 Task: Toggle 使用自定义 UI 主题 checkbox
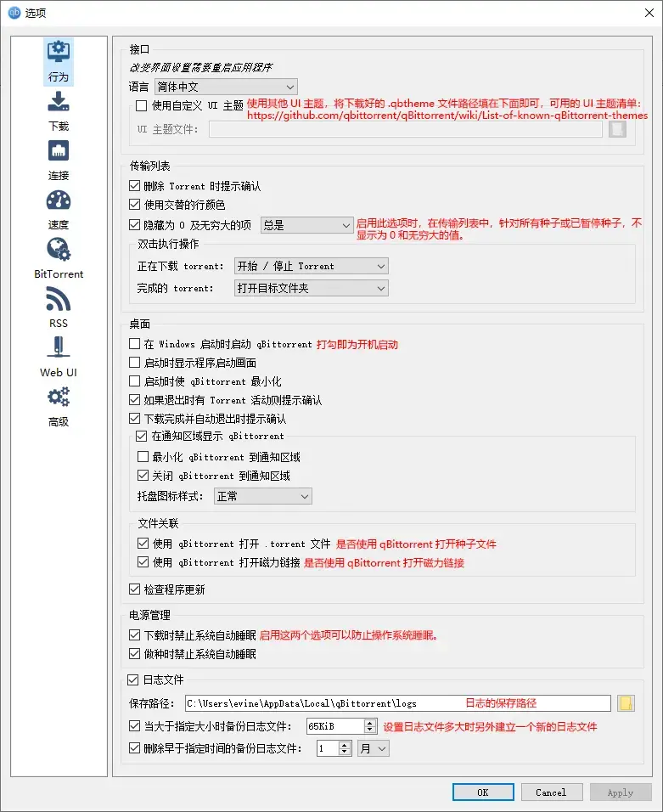141,105
